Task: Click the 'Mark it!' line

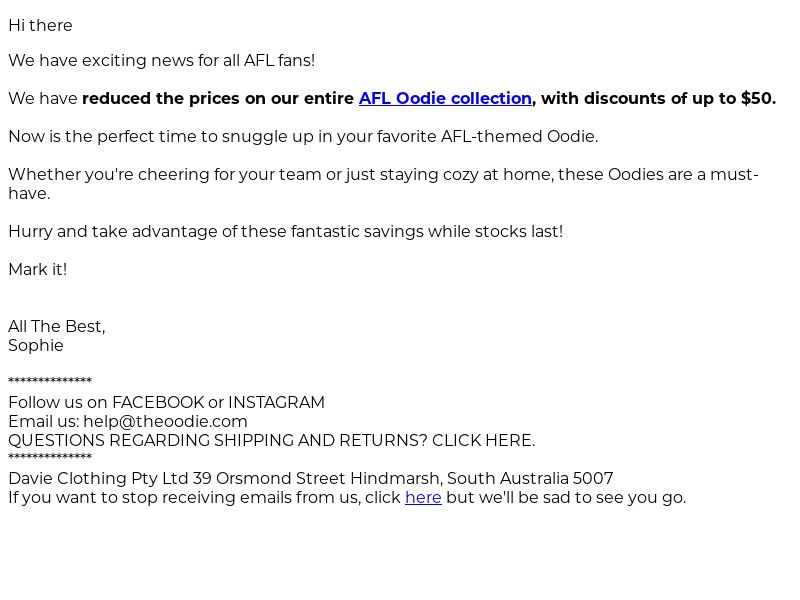Action: pos(38,269)
